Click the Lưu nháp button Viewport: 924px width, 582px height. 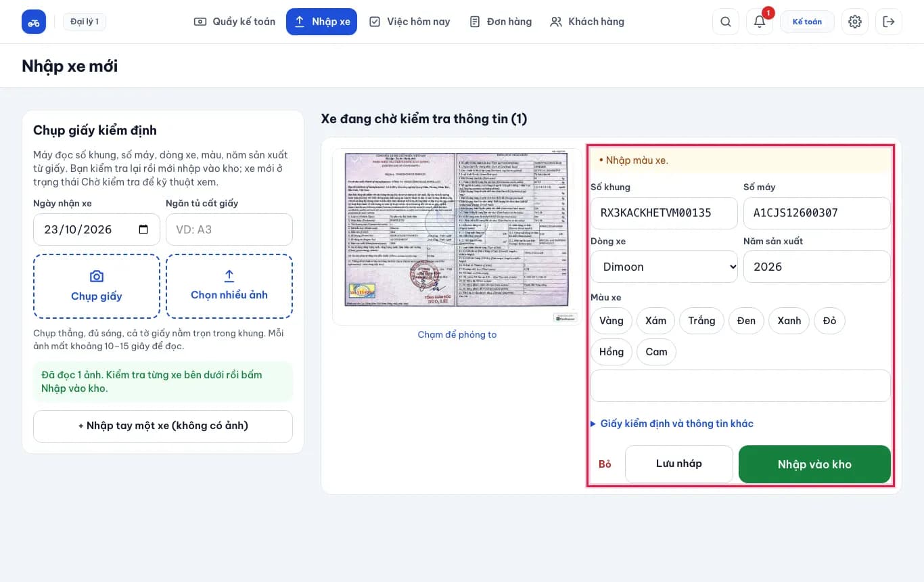pos(679,464)
